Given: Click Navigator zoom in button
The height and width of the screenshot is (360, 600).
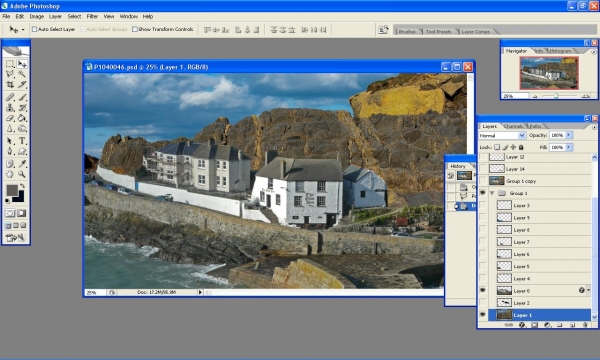Looking at the screenshot, I should [585, 96].
